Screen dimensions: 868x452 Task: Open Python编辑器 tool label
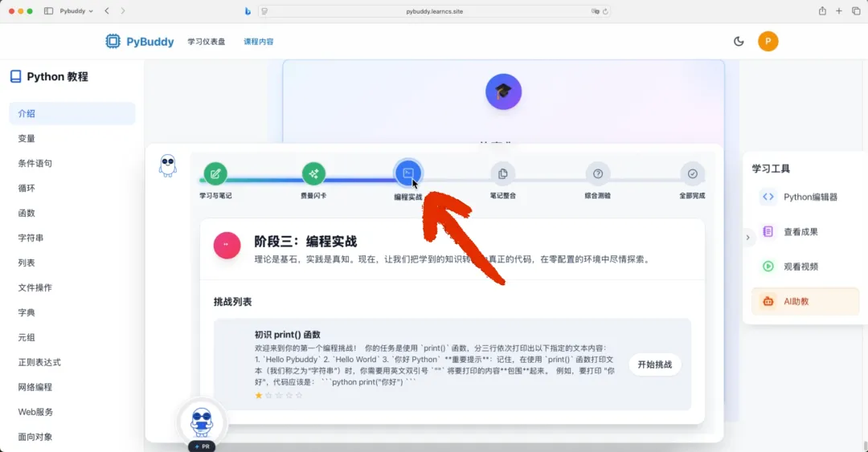pos(810,197)
